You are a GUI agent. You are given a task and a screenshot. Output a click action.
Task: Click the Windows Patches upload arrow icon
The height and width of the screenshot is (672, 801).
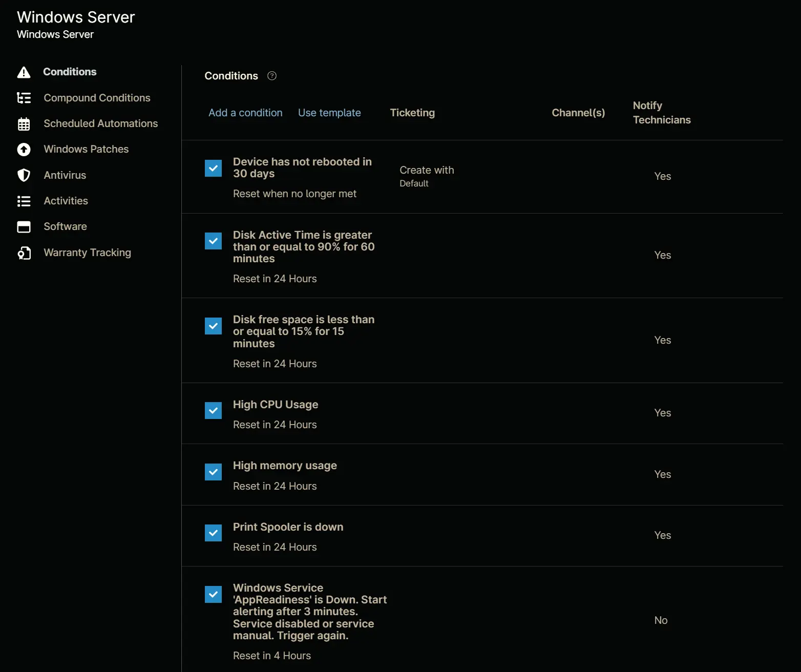tap(24, 150)
